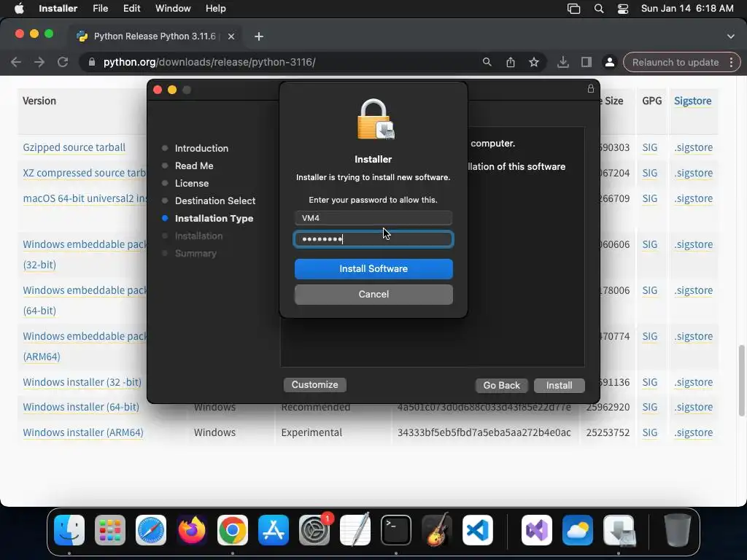Click the menu bar date and time

[x=687, y=9]
